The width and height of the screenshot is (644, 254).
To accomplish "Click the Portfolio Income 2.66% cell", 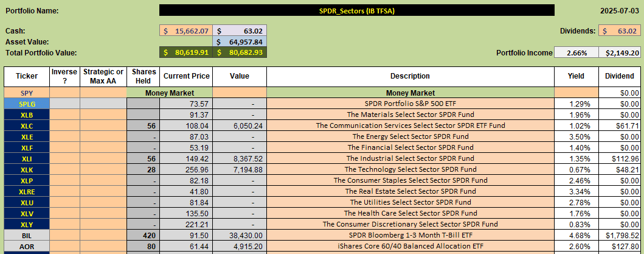I will (x=576, y=53).
